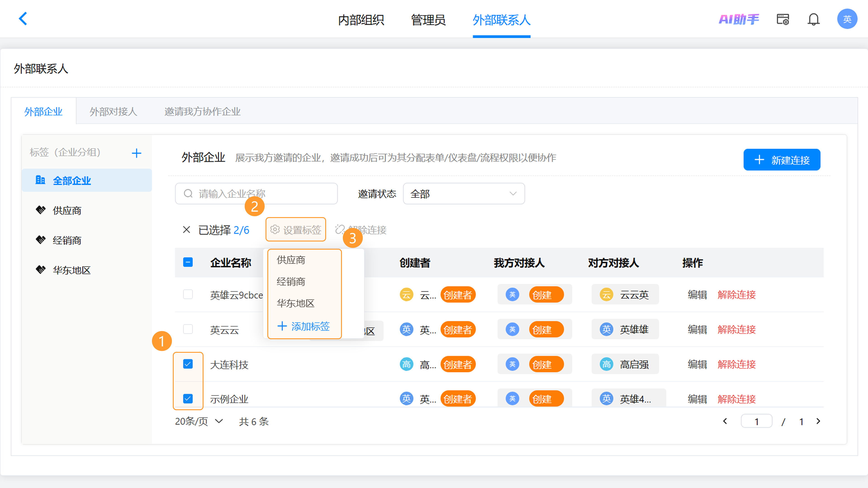The image size is (868, 488).
Task: Open the user avatar 英 menu
Action: (847, 19)
